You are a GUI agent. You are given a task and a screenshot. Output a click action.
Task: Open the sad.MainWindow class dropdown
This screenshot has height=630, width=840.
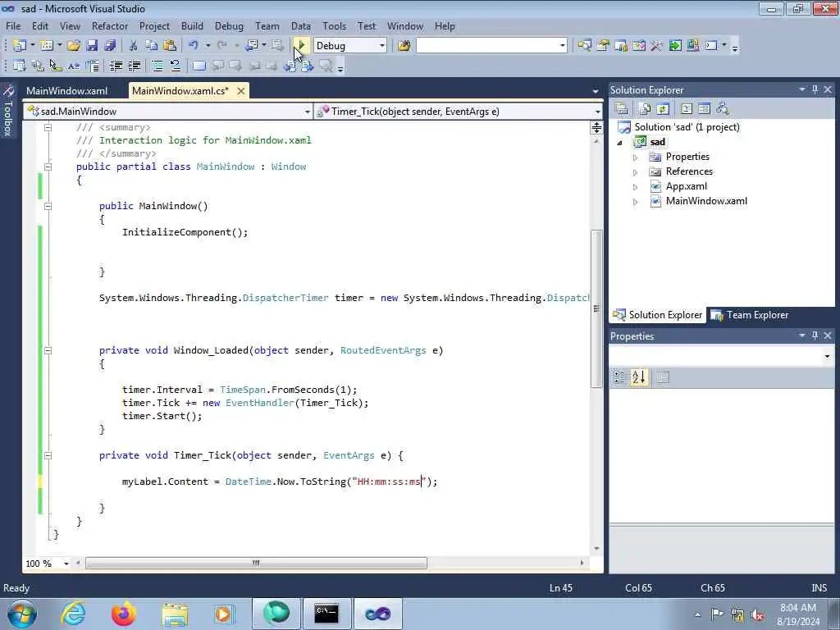coord(307,112)
